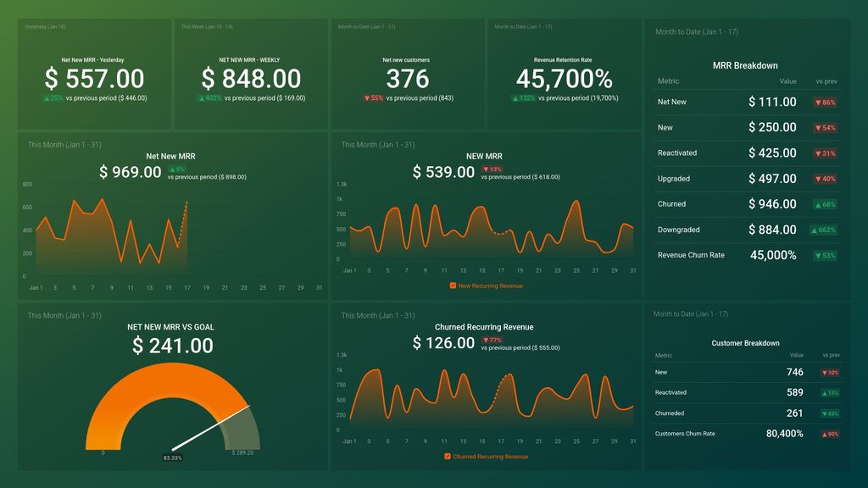Click the 68% badge in Churned row
Screen dimensions: 868x488
pos(825,204)
